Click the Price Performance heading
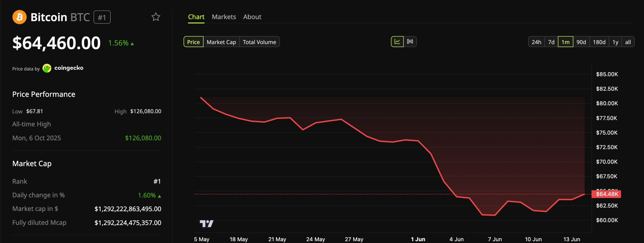 coord(44,94)
